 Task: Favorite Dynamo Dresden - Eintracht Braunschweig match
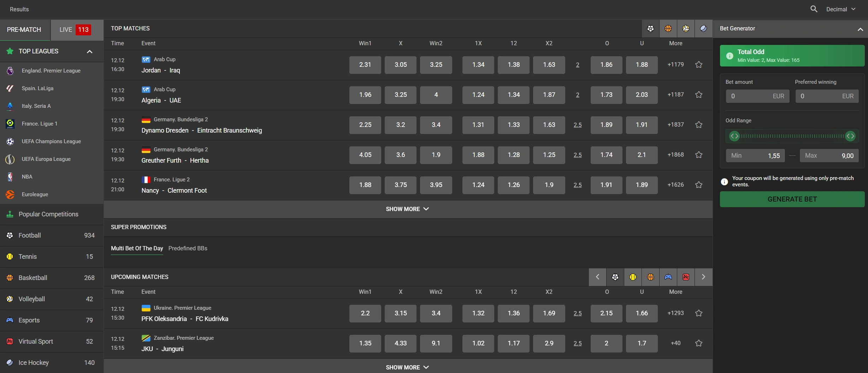(x=699, y=125)
